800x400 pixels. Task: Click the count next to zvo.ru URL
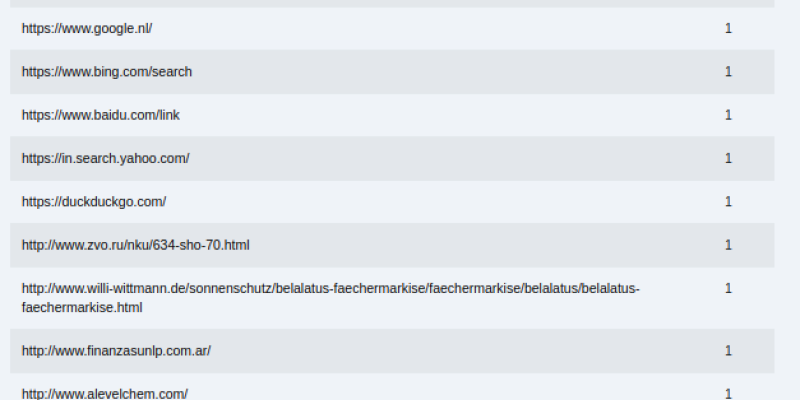coord(728,245)
